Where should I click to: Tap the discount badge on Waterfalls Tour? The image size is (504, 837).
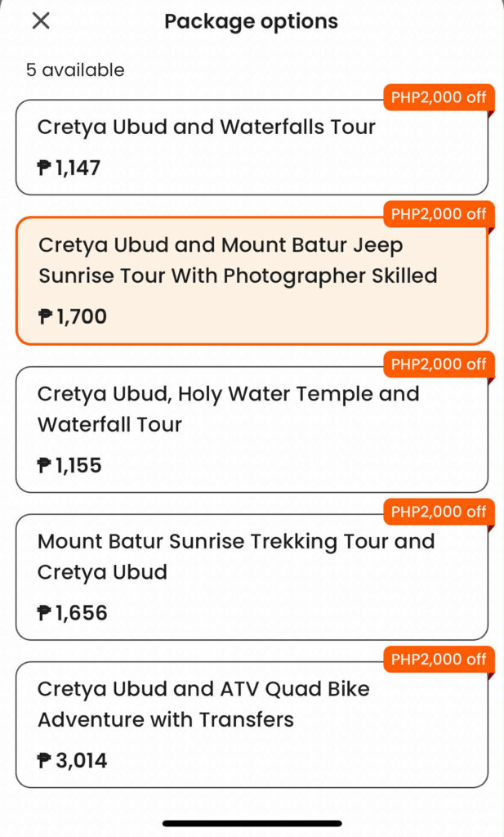pos(439,97)
